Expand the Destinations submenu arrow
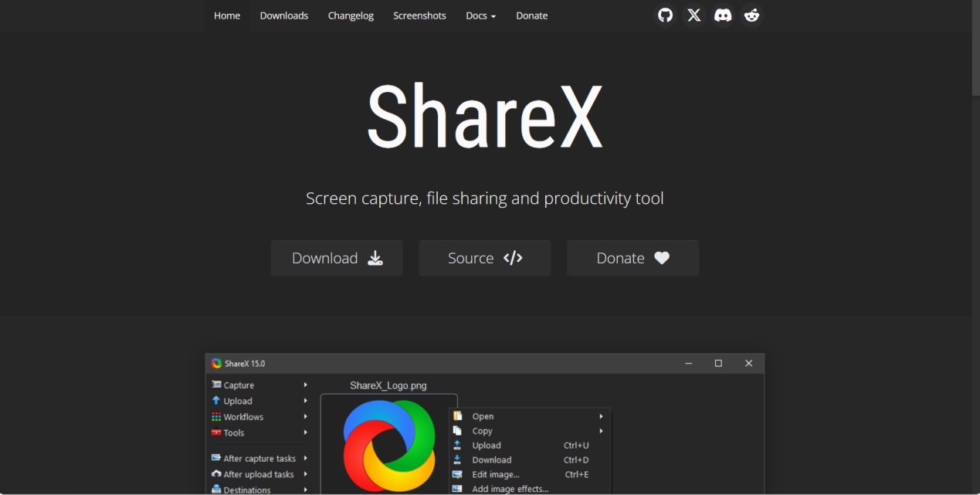The height and width of the screenshot is (495, 980). (306, 490)
